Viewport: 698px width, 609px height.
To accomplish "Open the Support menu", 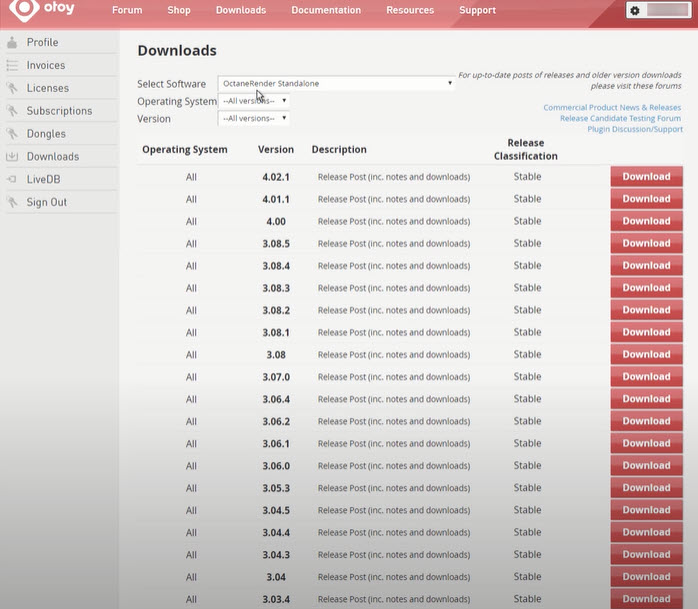I will pos(477,10).
